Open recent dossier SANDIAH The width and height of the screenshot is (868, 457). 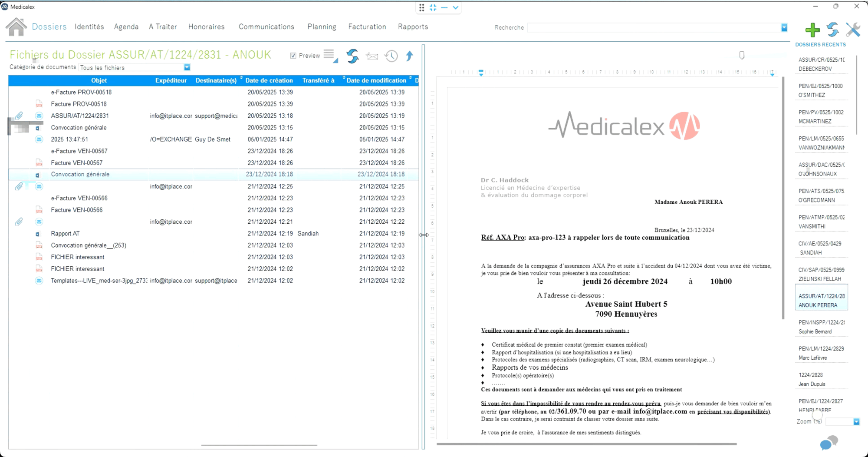click(x=821, y=248)
